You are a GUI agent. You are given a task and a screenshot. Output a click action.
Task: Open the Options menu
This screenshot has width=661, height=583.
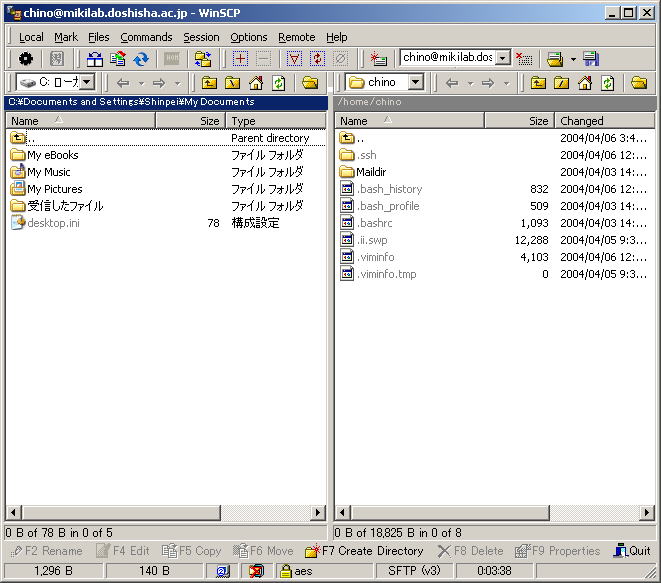coord(249,37)
